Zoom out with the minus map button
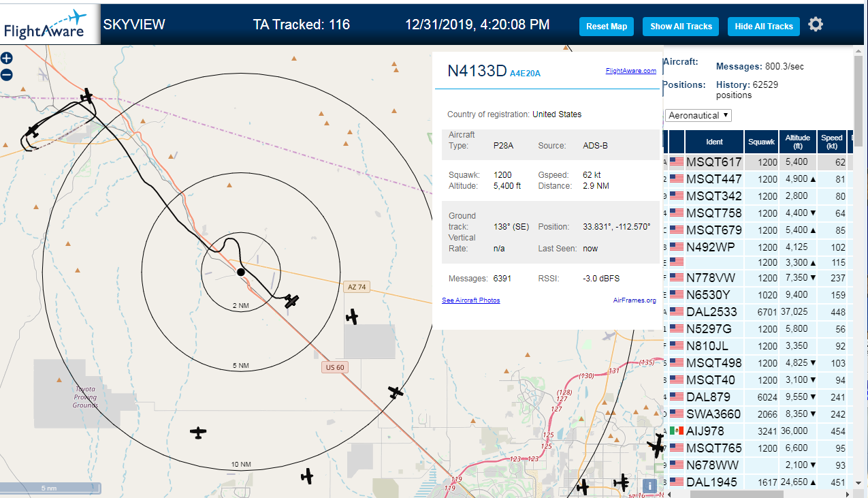868x498 pixels. (6, 75)
